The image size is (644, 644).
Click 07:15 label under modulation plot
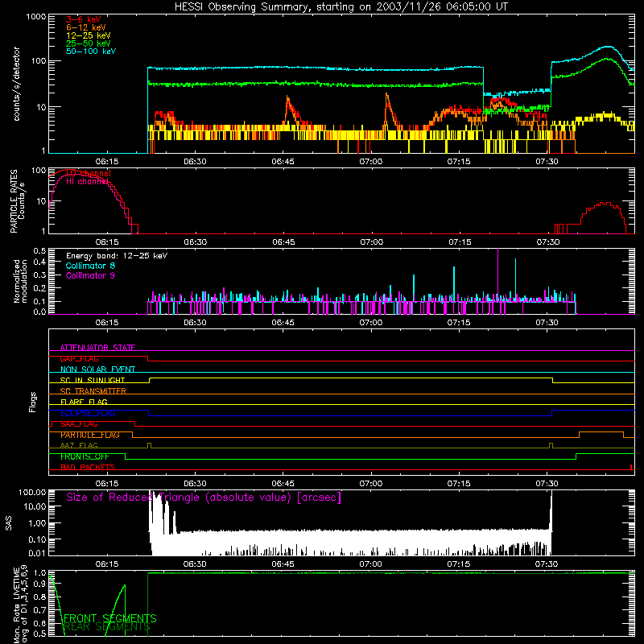459,323
